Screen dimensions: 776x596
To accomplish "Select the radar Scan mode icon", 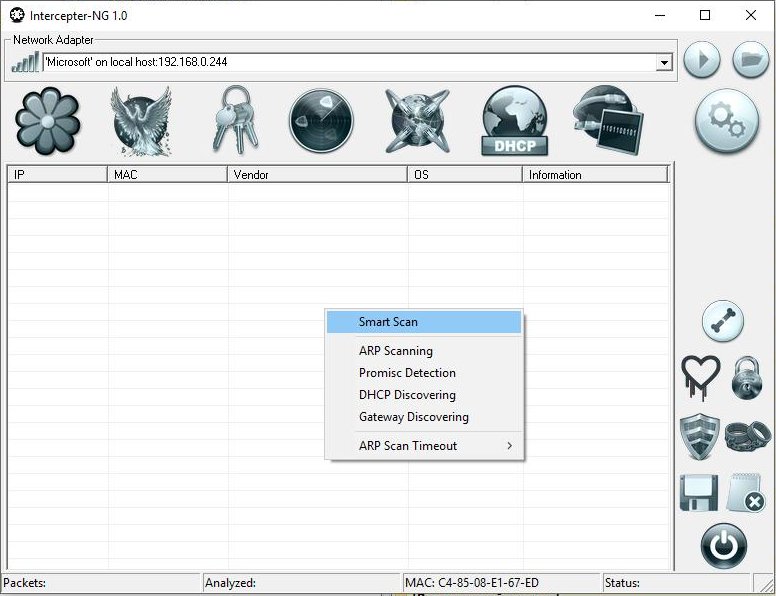I will pos(321,121).
